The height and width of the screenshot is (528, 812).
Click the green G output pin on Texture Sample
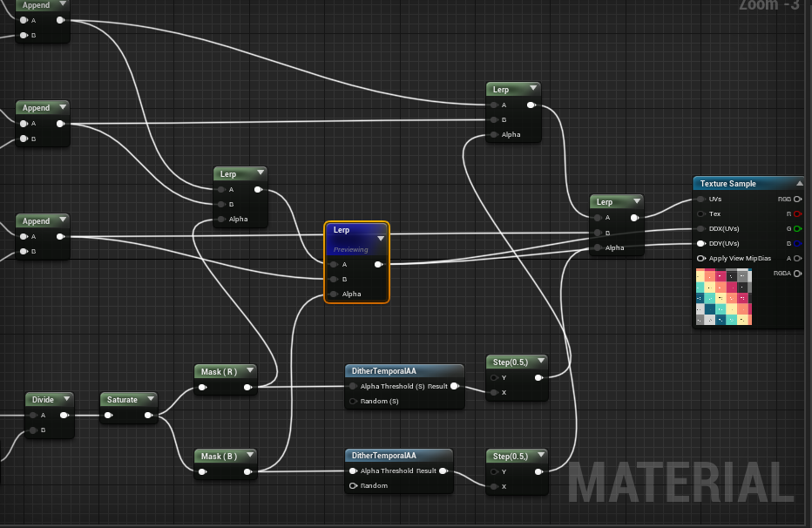click(797, 228)
